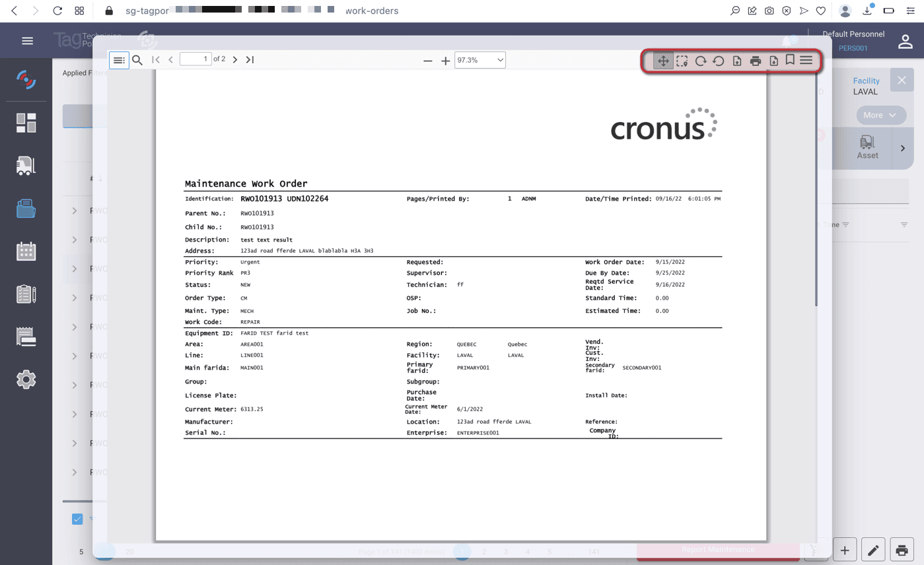The image size is (924, 565).
Task: Click the rightmost column filter icon
Action: (904, 225)
